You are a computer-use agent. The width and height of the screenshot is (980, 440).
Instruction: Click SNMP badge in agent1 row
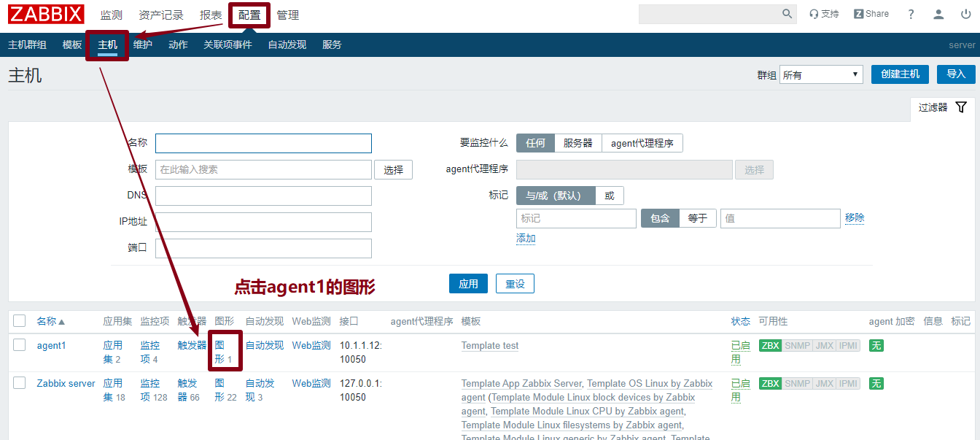(x=798, y=345)
